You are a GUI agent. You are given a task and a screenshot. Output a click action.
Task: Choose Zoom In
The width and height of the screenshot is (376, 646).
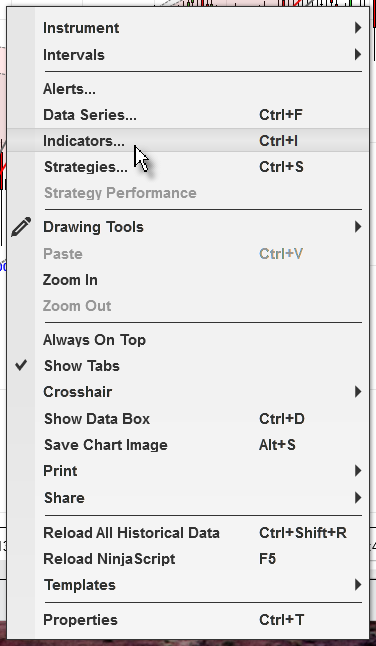tap(188, 280)
